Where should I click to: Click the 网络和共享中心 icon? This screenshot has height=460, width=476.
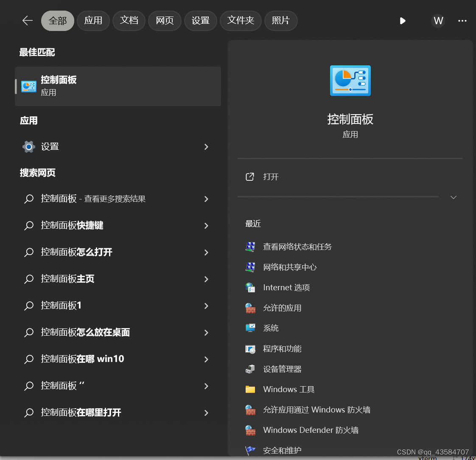tap(250, 267)
